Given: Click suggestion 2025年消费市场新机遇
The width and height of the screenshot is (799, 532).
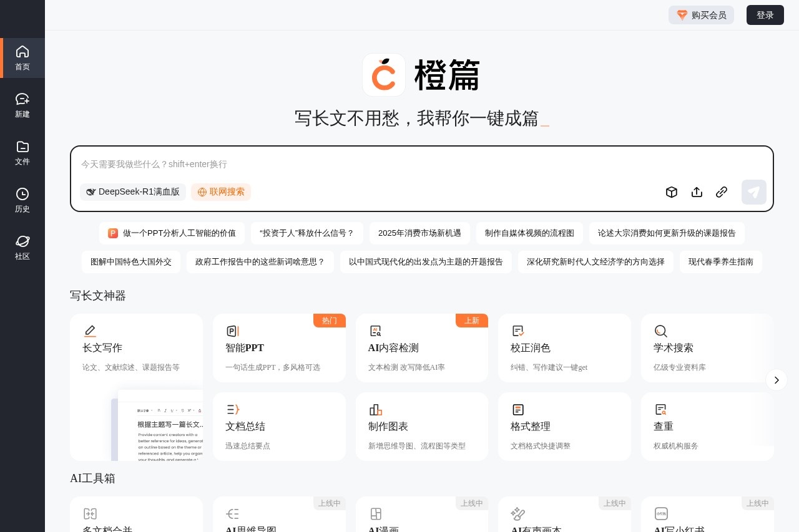Looking at the screenshot, I should (x=419, y=233).
